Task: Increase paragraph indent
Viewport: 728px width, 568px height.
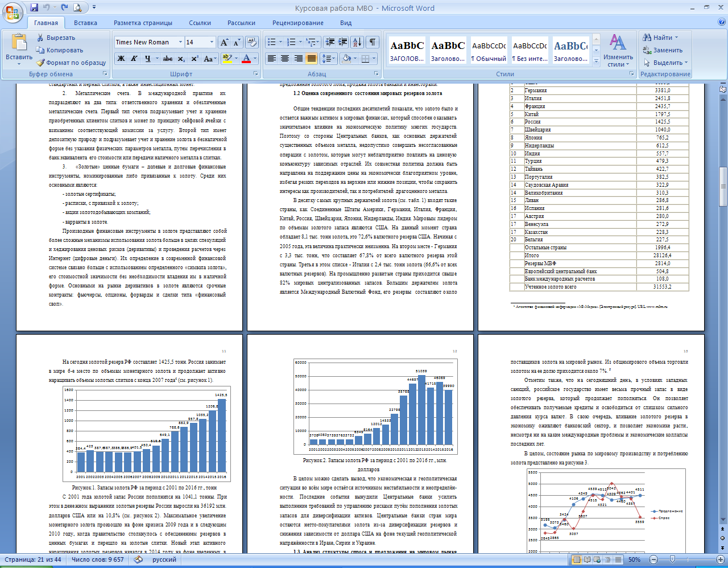Action: 342,42
